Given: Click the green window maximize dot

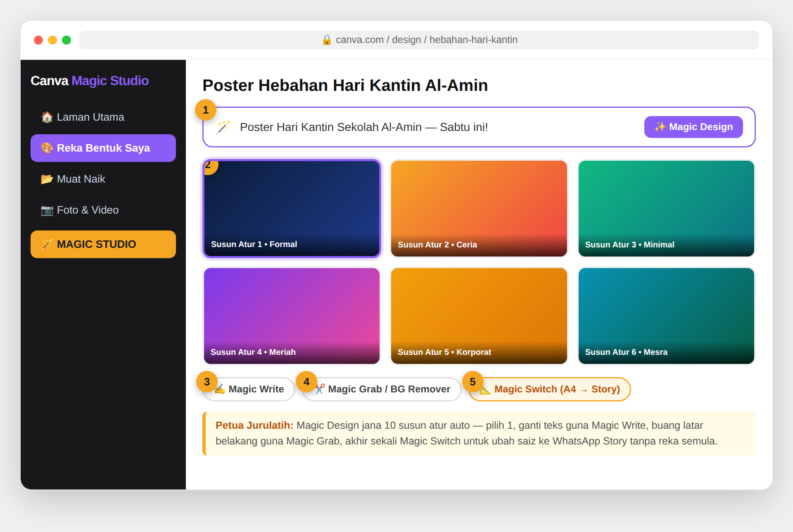Looking at the screenshot, I should [66, 40].
